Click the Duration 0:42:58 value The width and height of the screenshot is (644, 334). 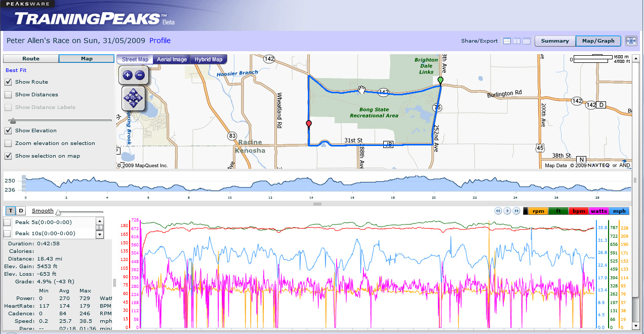[x=49, y=243]
